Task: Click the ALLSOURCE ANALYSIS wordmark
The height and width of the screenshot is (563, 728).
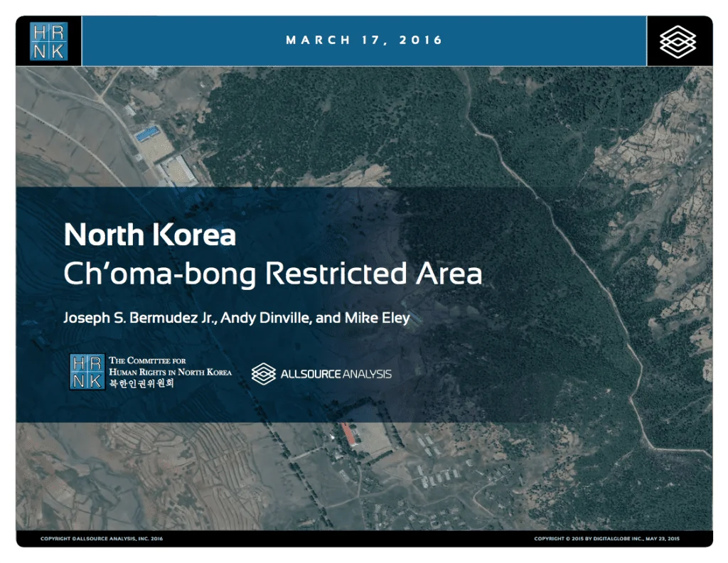Action: pyautogui.click(x=336, y=374)
